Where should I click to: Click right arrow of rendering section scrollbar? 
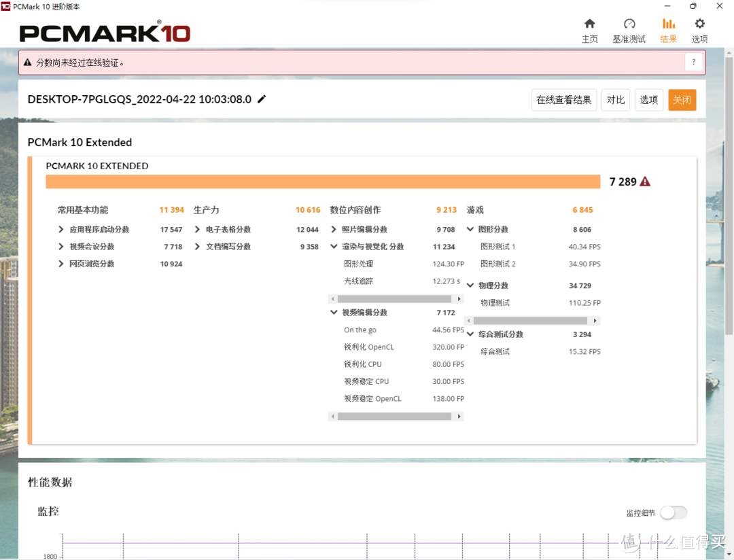(x=459, y=299)
